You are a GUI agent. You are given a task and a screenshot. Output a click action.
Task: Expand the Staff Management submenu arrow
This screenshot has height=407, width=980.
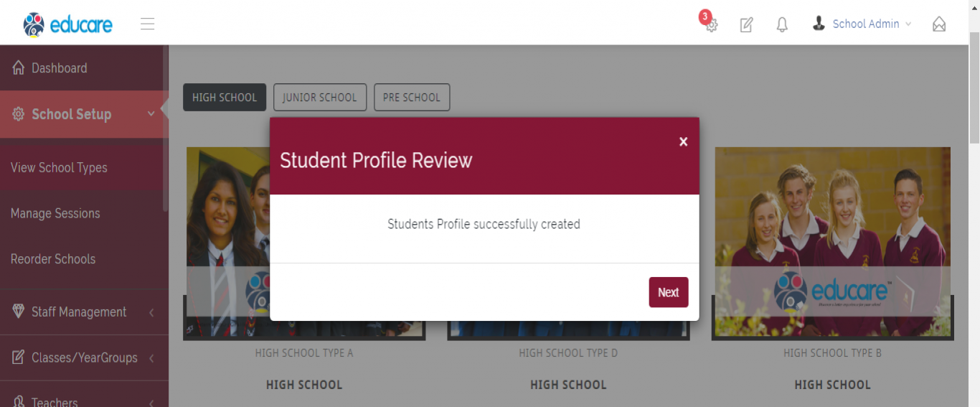tap(151, 312)
